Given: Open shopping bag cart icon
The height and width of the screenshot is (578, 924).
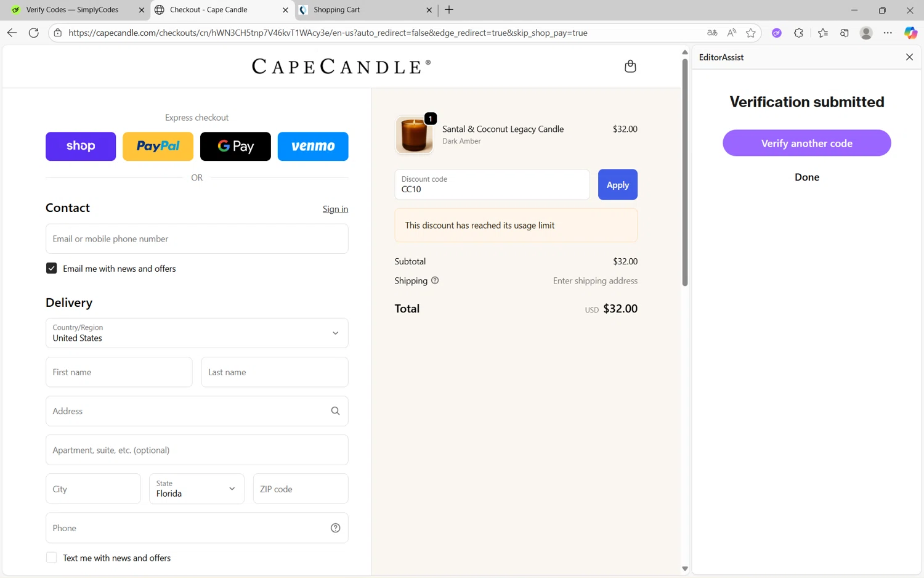Looking at the screenshot, I should pos(630,66).
